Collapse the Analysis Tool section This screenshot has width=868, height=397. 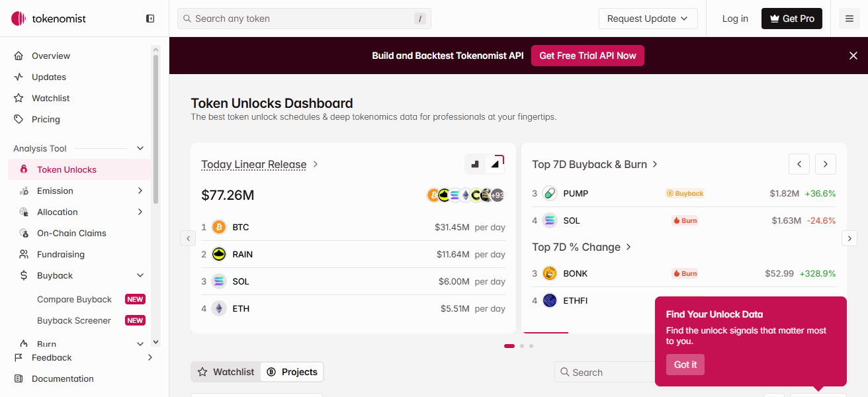point(140,148)
